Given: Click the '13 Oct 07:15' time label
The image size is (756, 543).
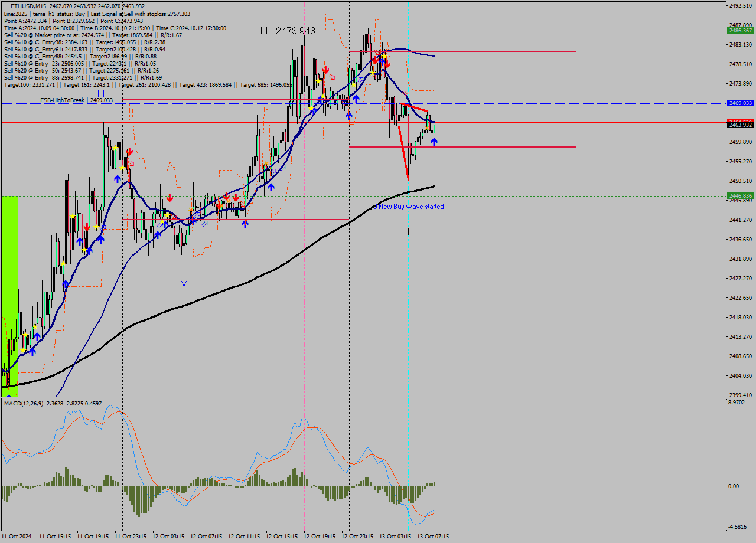Looking at the screenshot, I should [433, 537].
